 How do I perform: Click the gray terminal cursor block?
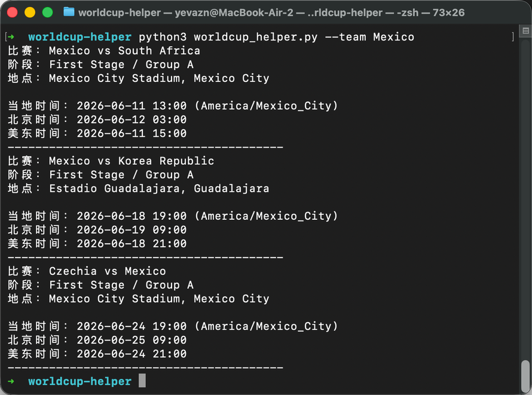[142, 381]
